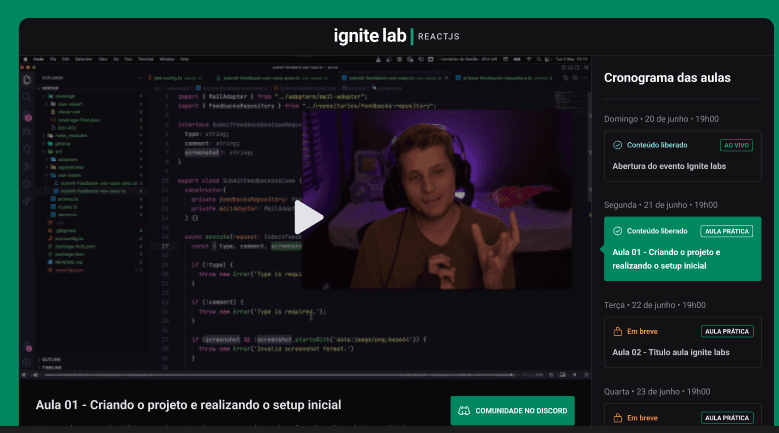Screen dimensions: 779x433
Task: Select the Aula 01 - Criando o projeto lesson card
Action: (683, 249)
